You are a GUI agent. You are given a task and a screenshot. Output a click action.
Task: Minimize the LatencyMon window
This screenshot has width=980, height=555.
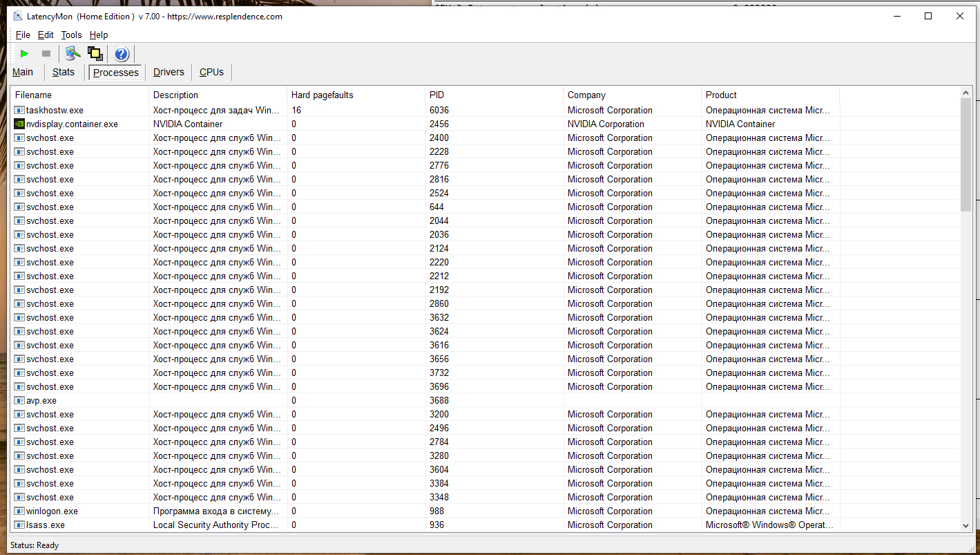tap(896, 17)
